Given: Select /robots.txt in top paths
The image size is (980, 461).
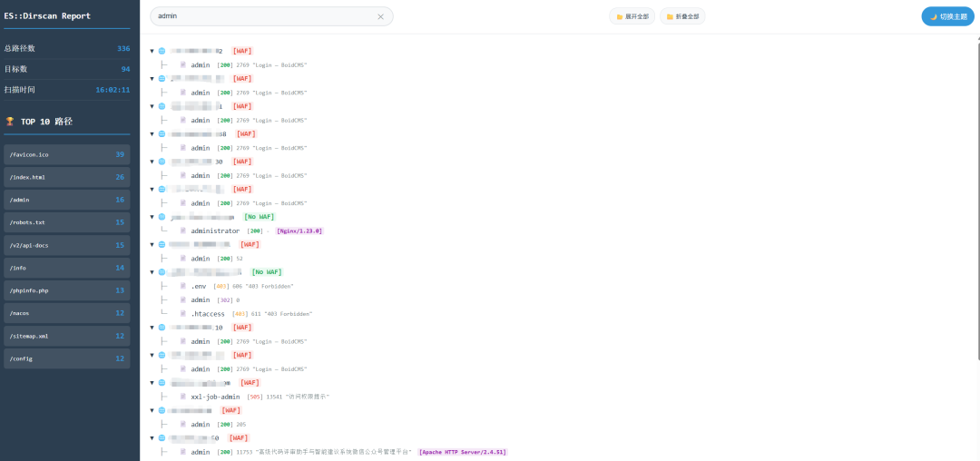Looking at the screenshot, I should 67,222.
